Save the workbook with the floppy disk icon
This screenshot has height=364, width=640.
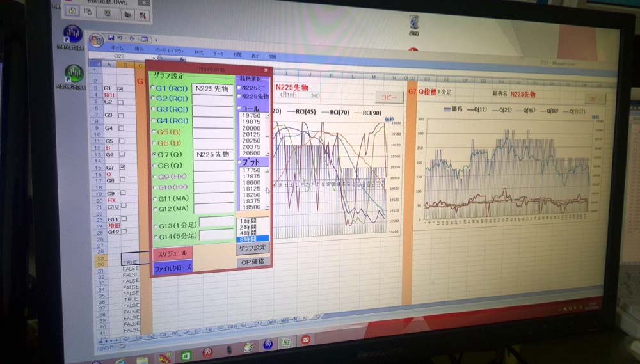click(x=111, y=38)
